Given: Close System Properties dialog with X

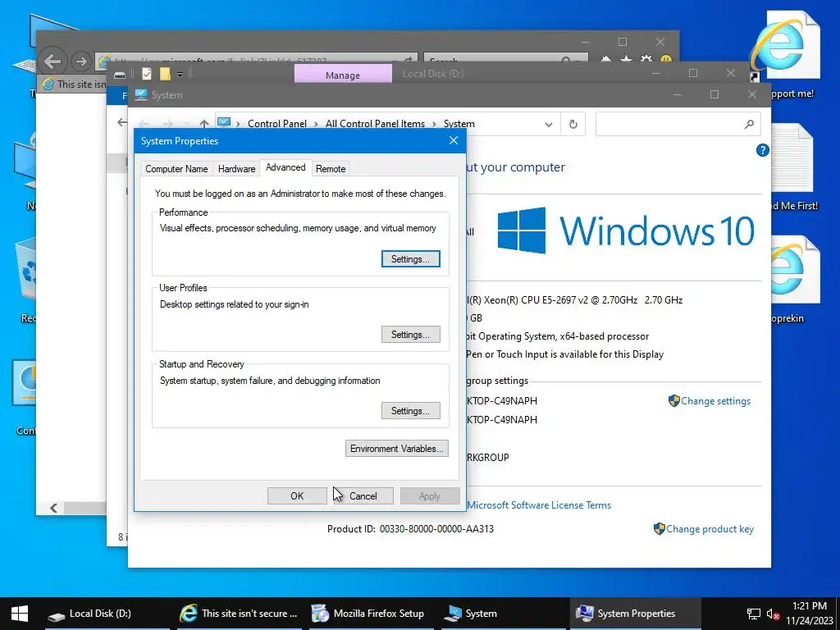Looking at the screenshot, I should [x=453, y=140].
